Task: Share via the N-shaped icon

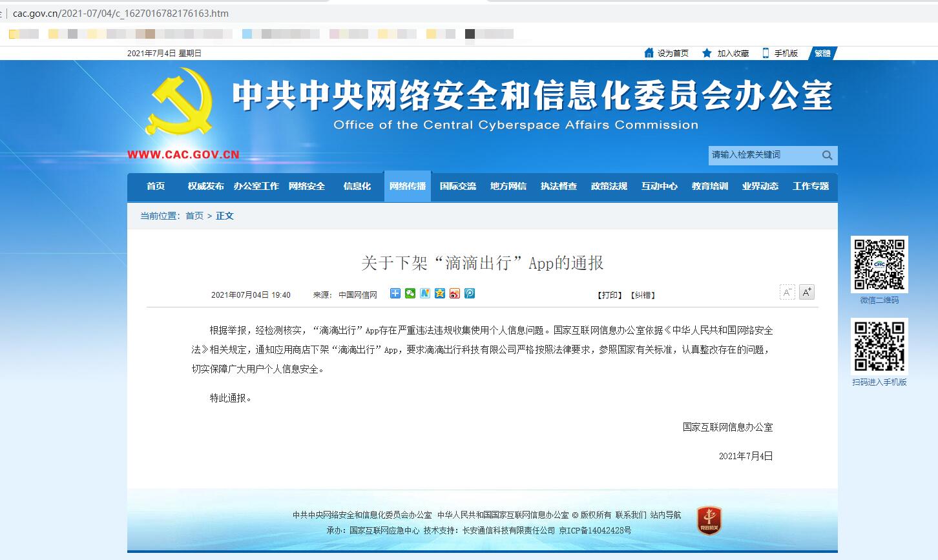Action: click(425, 293)
